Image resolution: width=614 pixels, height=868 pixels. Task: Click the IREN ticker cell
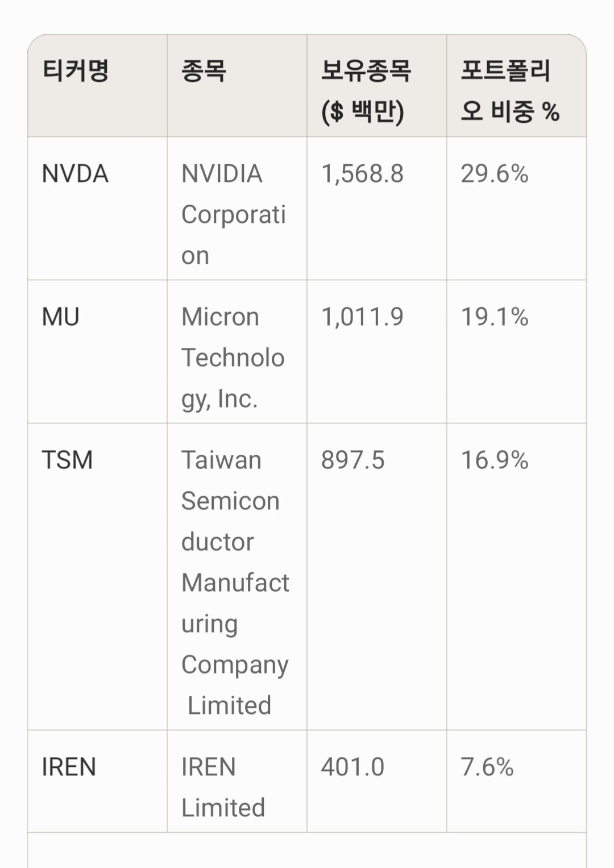(x=97, y=781)
